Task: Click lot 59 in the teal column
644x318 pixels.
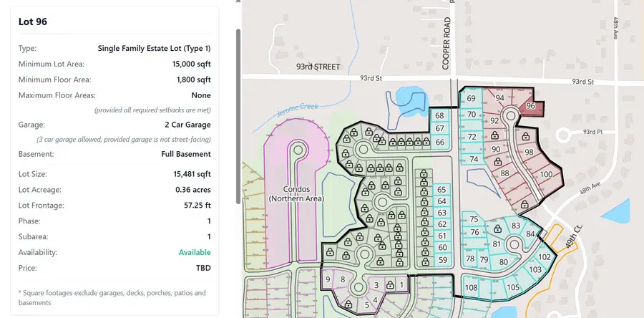Action: tap(442, 259)
